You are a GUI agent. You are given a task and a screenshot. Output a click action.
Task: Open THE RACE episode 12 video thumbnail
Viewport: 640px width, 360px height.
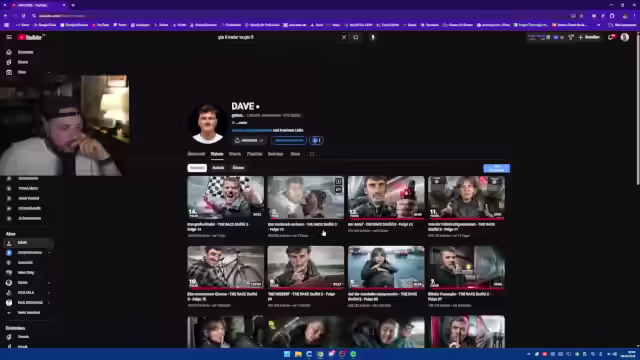coord(386,198)
